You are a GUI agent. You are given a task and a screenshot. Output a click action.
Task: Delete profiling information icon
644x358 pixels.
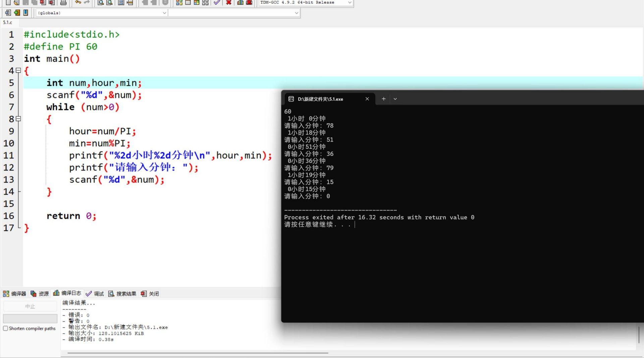coord(249,2)
